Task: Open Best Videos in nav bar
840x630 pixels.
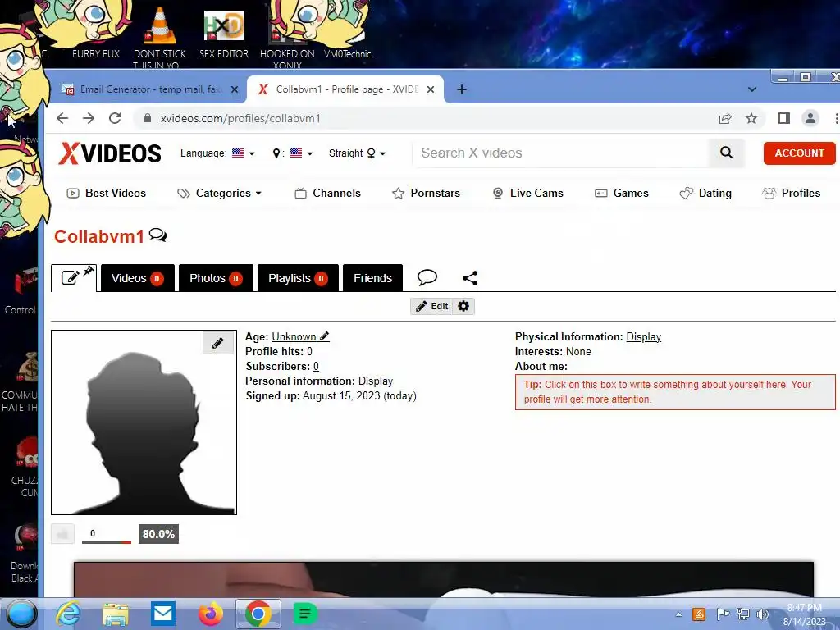Action: click(x=106, y=194)
